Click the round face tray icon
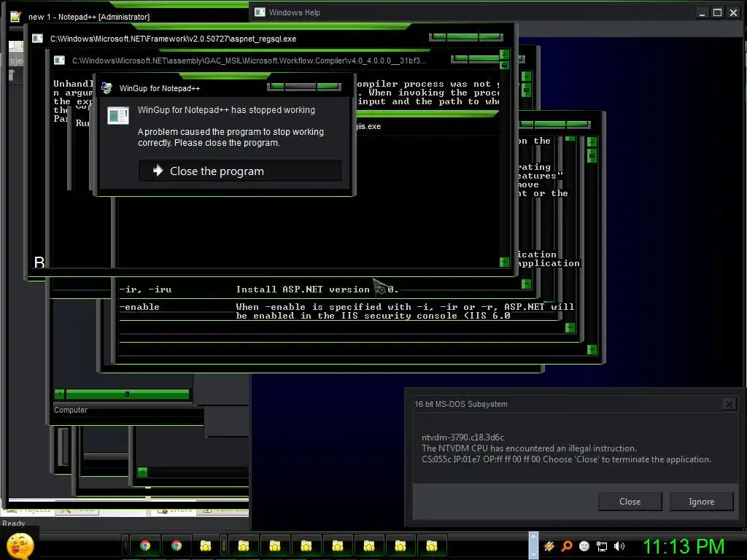This screenshot has height=560, width=747. (584, 546)
